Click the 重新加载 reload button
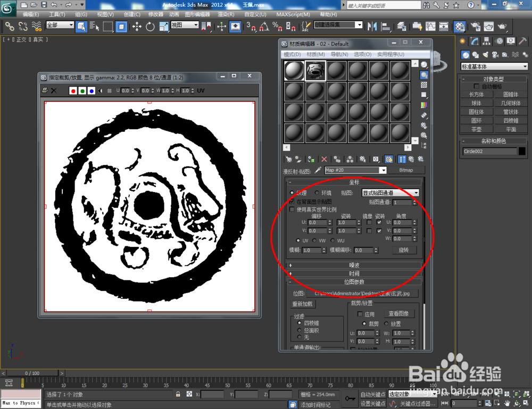 (x=302, y=304)
